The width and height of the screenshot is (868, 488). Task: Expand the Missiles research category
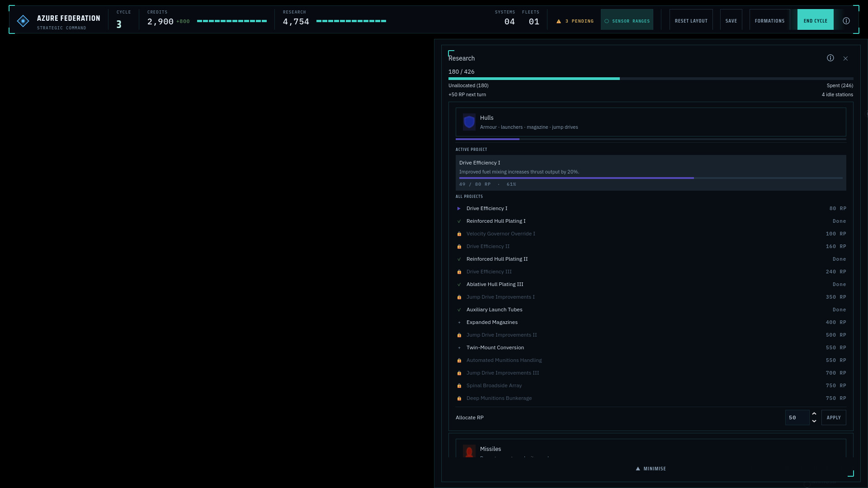651,448
